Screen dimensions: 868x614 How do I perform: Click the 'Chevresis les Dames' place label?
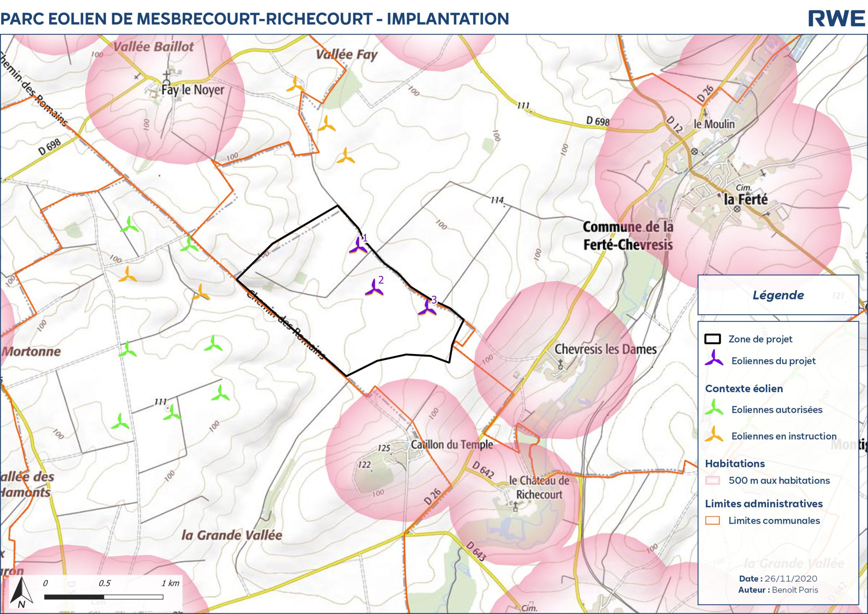606,349
